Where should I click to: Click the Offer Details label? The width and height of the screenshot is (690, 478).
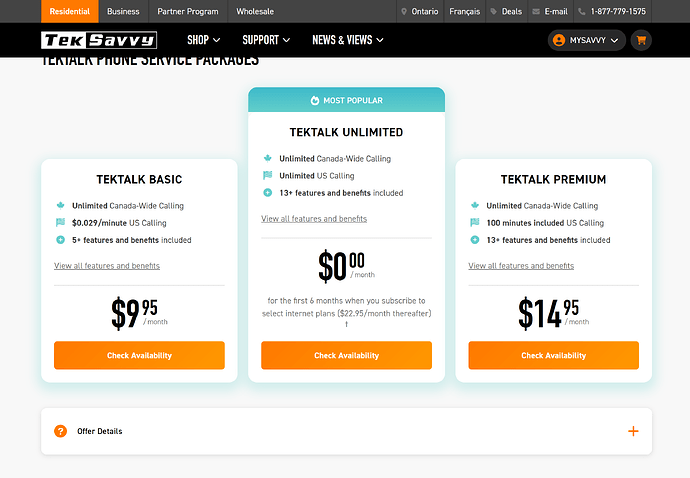click(x=100, y=431)
